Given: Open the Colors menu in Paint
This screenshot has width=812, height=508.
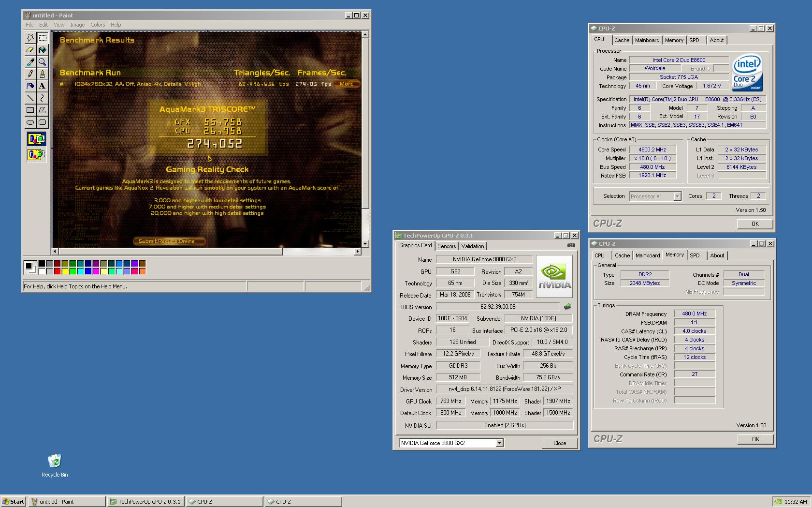Looking at the screenshot, I should 98,25.
